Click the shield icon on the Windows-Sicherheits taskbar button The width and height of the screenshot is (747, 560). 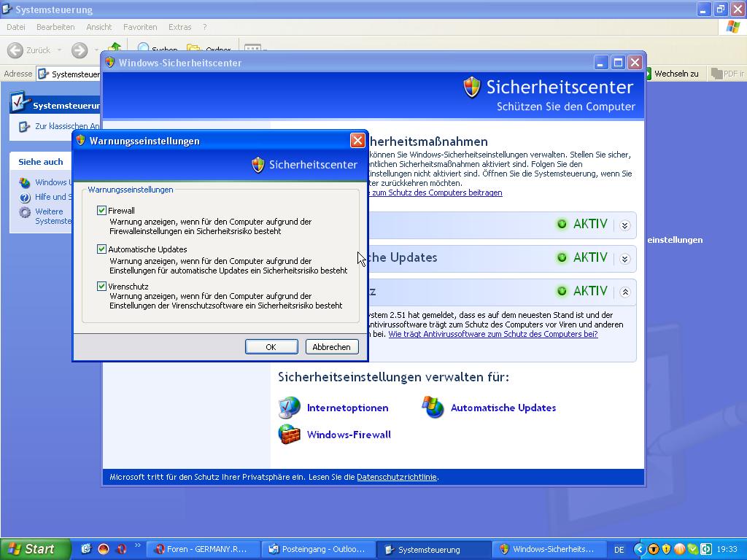coord(504,549)
